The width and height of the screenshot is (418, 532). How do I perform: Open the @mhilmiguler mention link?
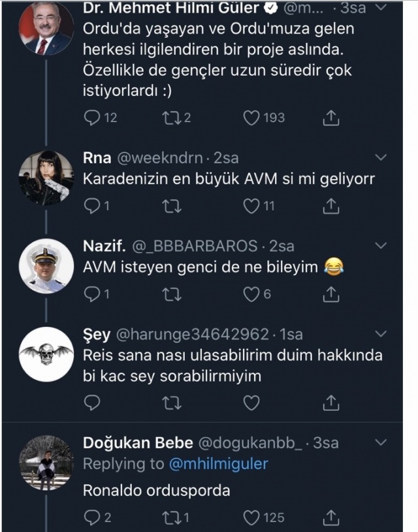(x=219, y=463)
